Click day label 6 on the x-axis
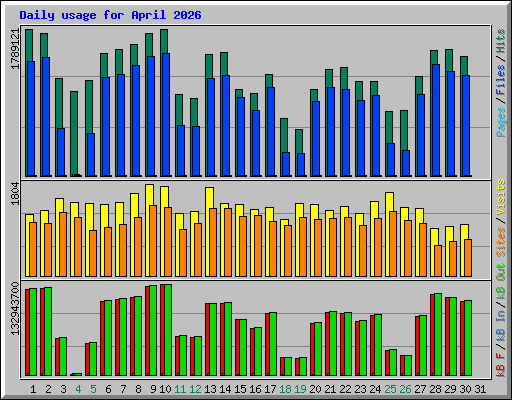The width and height of the screenshot is (512, 400). click(x=108, y=389)
